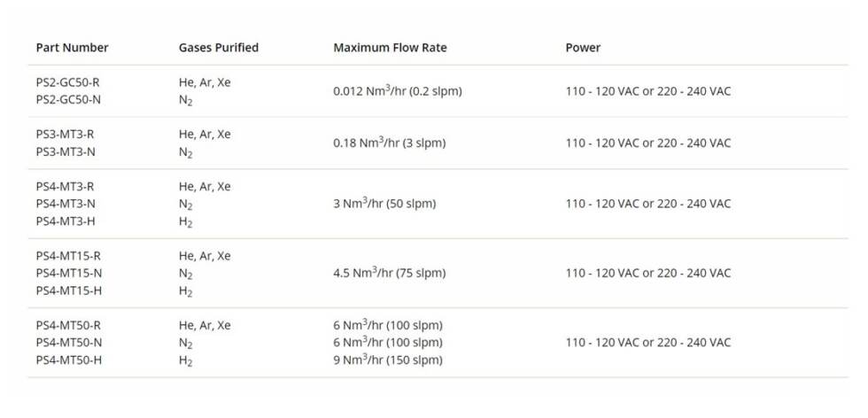Select part number PS4-MT15-H
Viewport: 868px width, 418px height.
click(x=68, y=290)
